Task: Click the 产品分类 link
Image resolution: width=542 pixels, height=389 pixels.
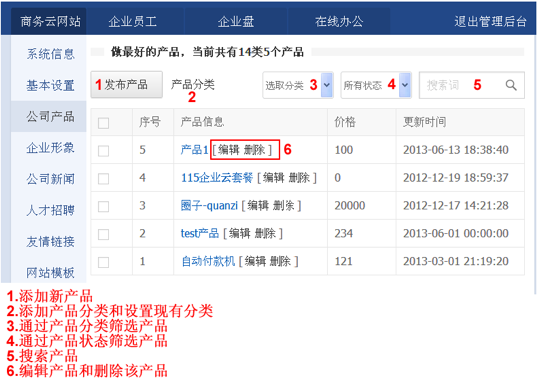Action: coord(193,84)
